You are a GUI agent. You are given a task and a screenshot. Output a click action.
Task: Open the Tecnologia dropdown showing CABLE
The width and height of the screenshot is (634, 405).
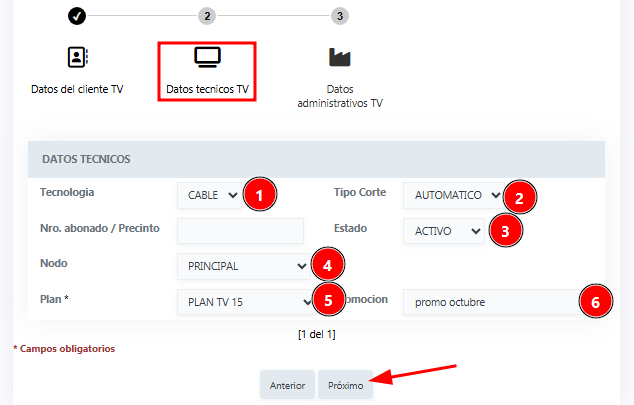pyautogui.click(x=208, y=195)
